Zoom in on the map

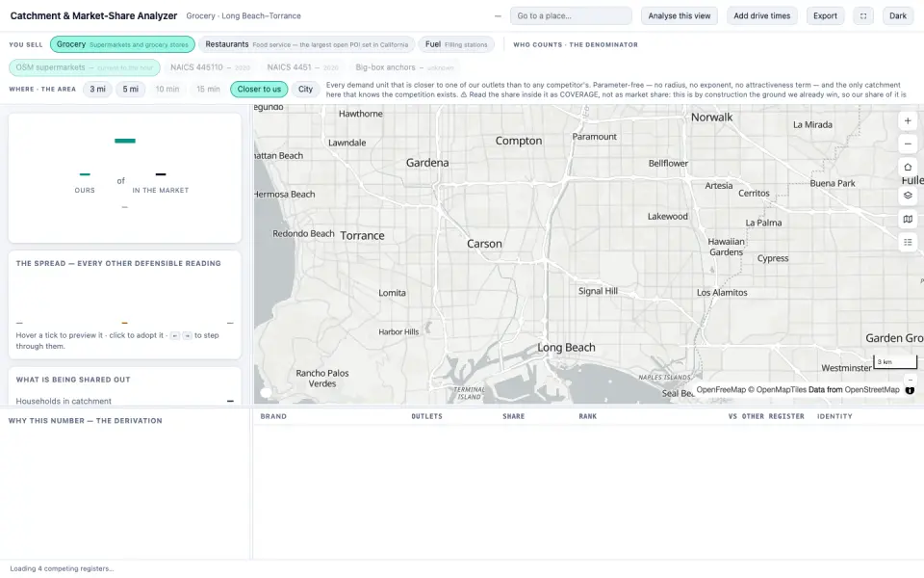(x=908, y=121)
